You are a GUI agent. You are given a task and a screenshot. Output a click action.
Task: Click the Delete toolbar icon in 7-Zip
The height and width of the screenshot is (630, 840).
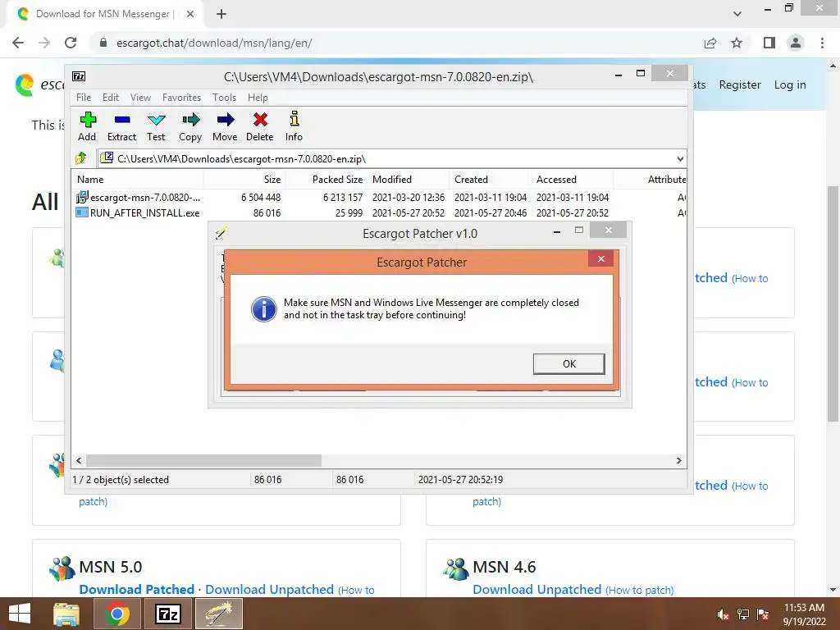pos(260,120)
